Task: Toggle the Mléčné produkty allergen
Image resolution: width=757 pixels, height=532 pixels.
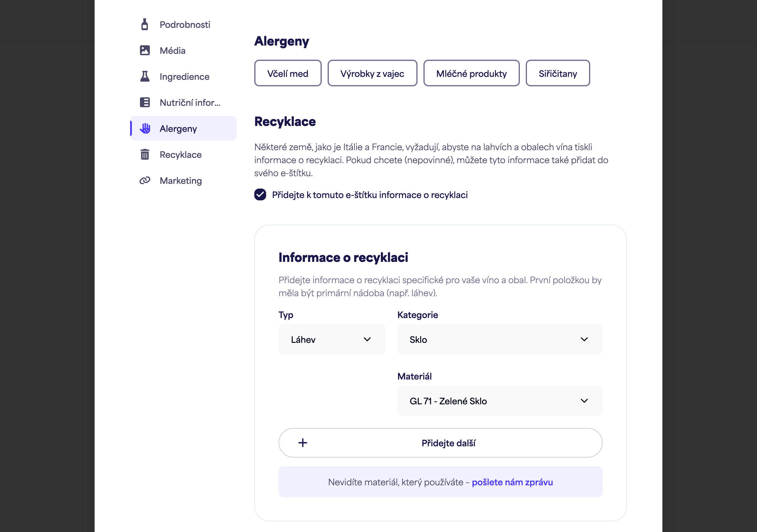Action: 471,73
